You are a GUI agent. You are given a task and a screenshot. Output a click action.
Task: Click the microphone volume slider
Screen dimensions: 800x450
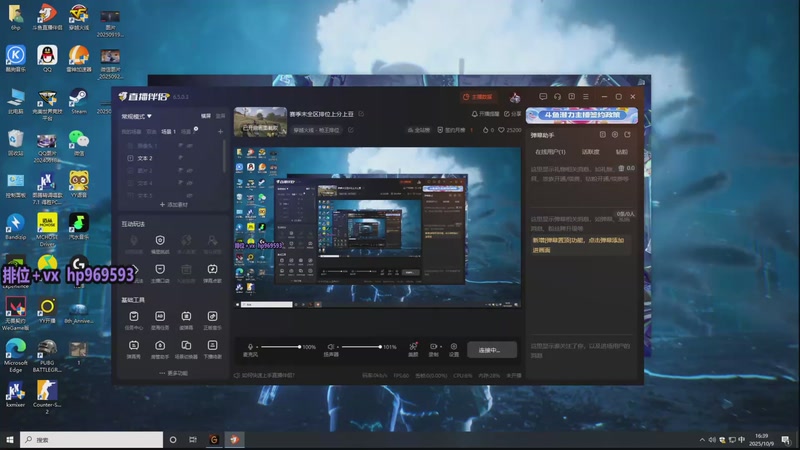pyautogui.click(x=281, y=347)
